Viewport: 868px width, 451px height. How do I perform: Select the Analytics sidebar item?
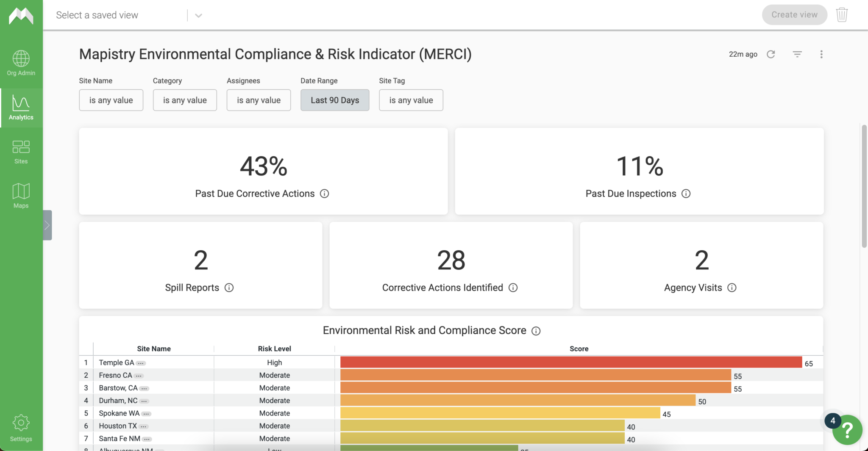[21, 108]
